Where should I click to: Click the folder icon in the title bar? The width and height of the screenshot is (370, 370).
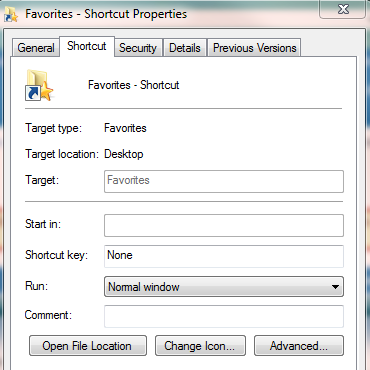click(x=11, y=14)
